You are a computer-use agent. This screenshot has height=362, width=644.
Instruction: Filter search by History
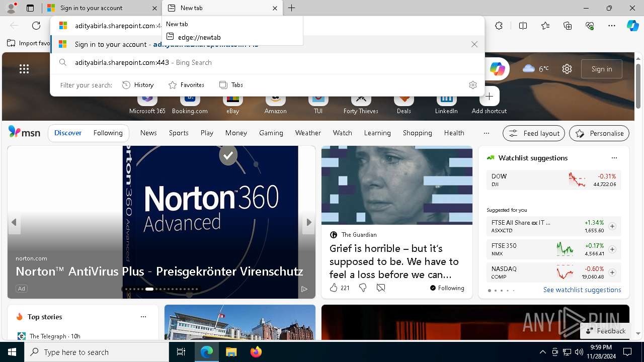click(x=138, y=85)
